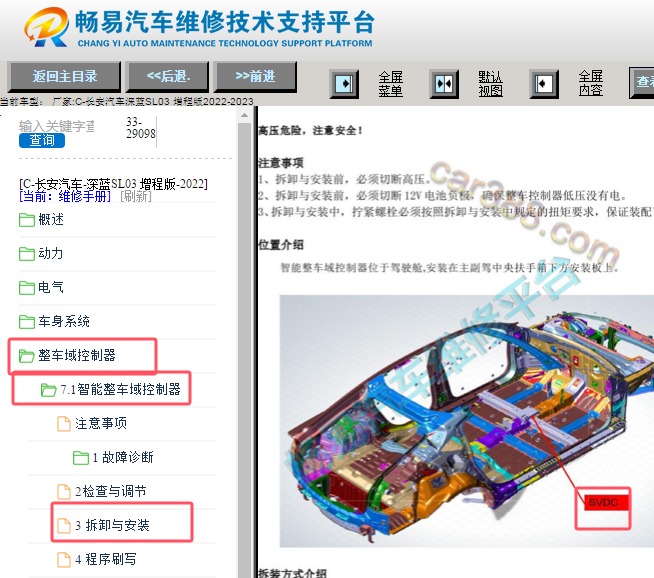Click the car body structure diagram

pos(466,420)
